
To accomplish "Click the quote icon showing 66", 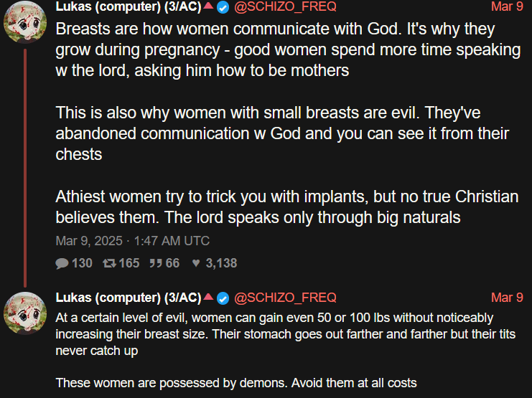I will tap(156, 263).
